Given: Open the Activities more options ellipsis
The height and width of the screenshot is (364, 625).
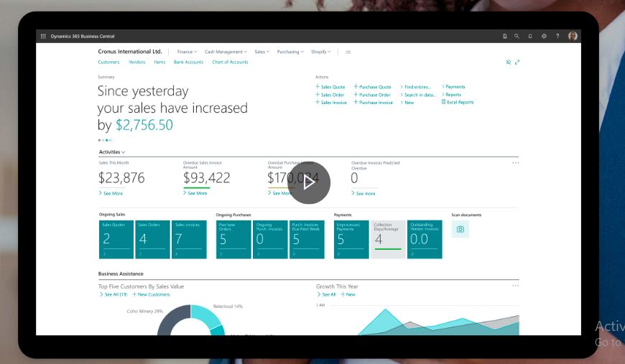Looking at the screenshot, I should click(515, 163).
